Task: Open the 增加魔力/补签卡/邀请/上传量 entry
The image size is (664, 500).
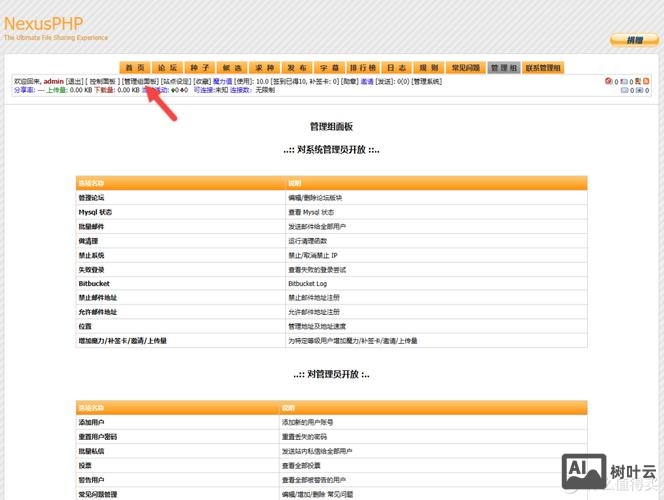Action: click(x=122, y=341)
